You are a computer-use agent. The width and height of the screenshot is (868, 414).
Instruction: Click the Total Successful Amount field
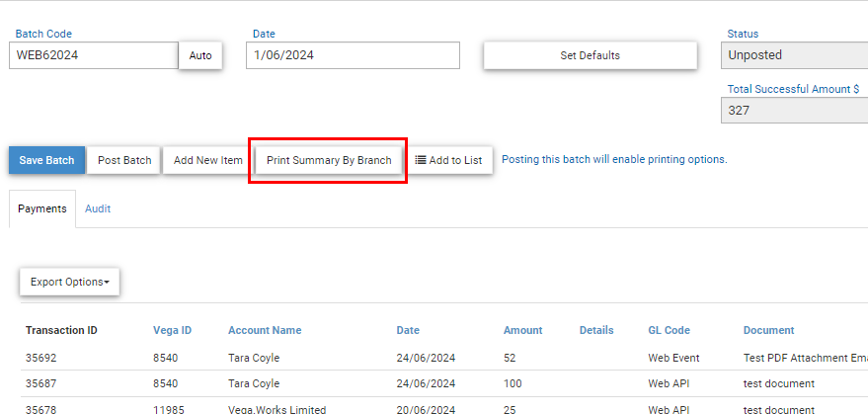coord(794,111)
